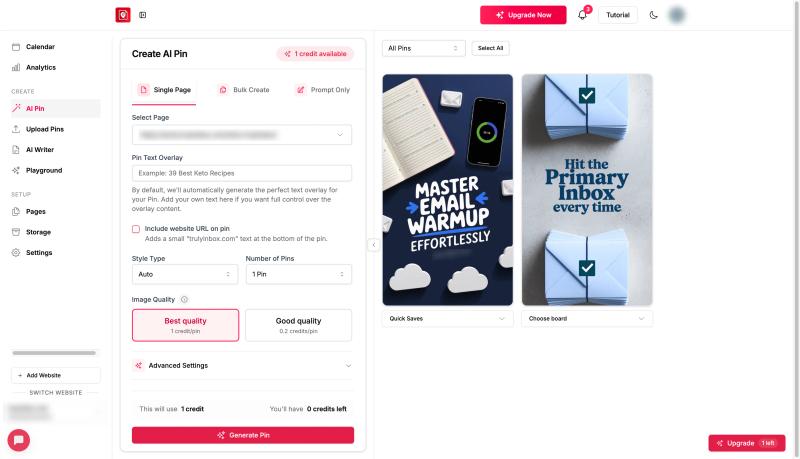Select Best quality option
The height and width of the screenshot is (459, 800).
(x=185, y=325)
